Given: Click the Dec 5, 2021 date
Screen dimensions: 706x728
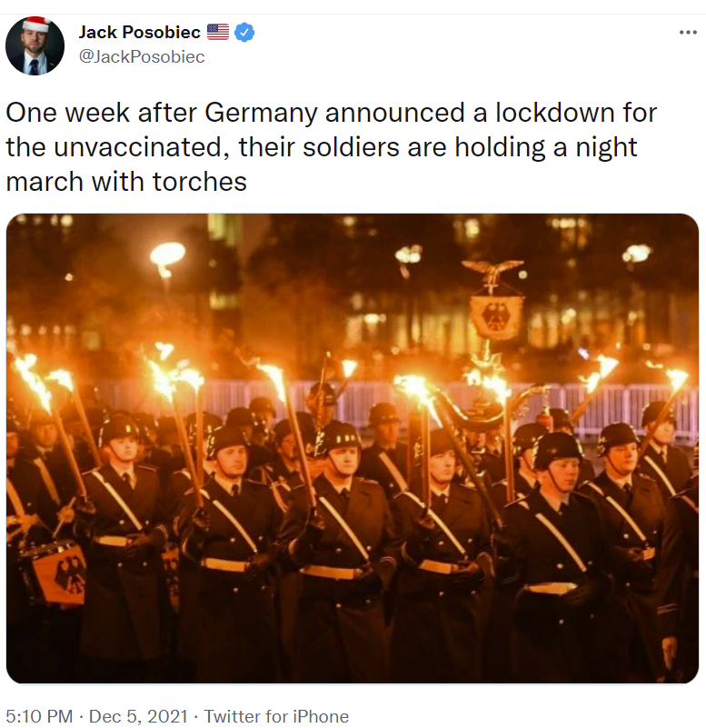Looking at the screenshot, I should (x=138, y=716).
